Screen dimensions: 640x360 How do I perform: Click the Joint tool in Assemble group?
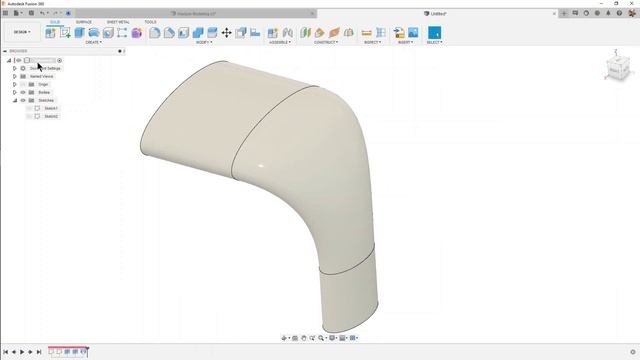287,33
